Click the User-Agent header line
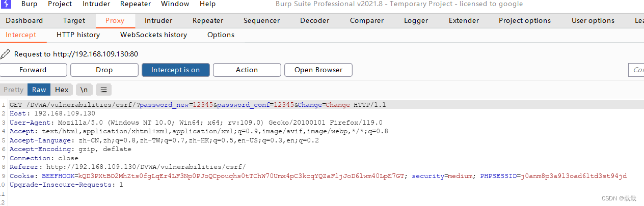Image resolution: width=644 pixels, height=206 pixels. pos(196,123)
